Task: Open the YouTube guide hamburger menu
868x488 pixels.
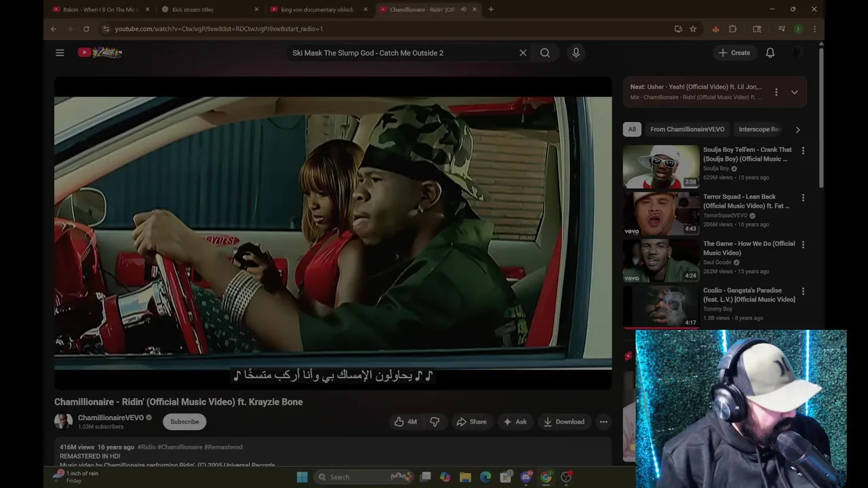Action: pos(60,53)
